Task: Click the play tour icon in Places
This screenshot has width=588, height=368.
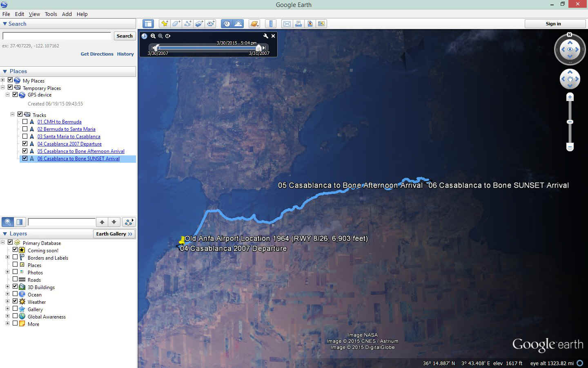Action: pyautogui.click(x=129, y=222)
